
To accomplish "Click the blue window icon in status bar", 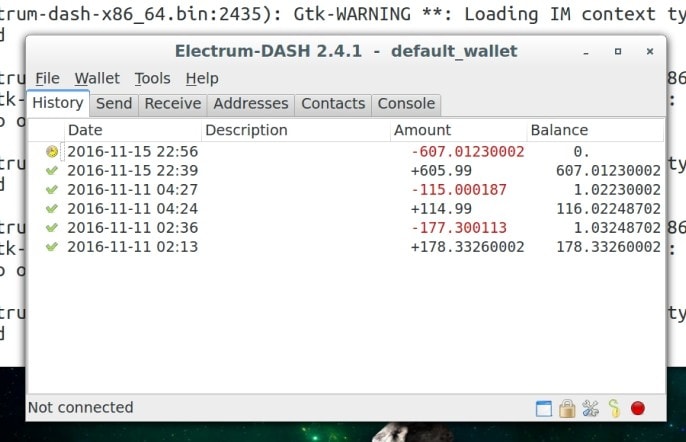I will click(x=544, y=409).
